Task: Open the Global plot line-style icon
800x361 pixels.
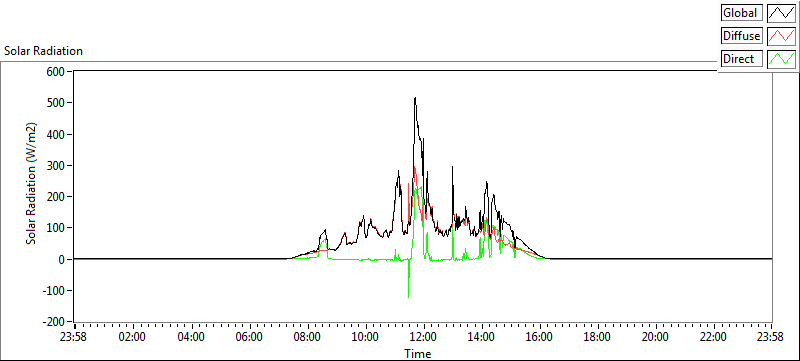Action: (782, 13)
